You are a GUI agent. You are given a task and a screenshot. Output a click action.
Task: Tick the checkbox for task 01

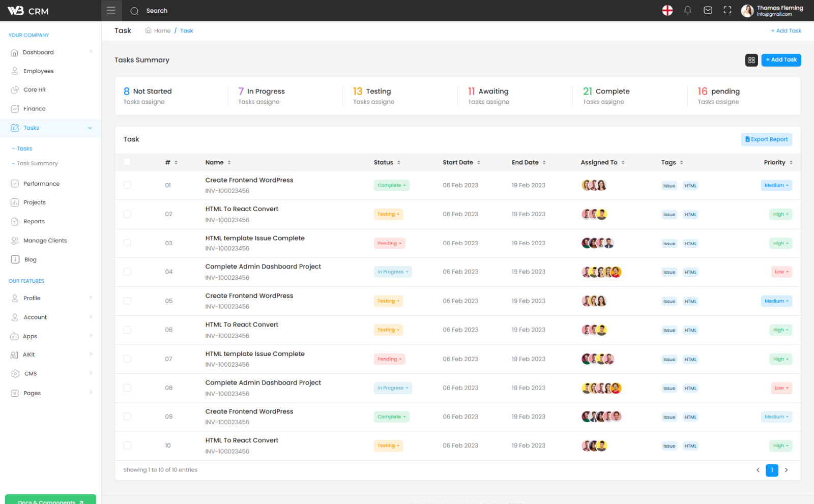(127, 185)
